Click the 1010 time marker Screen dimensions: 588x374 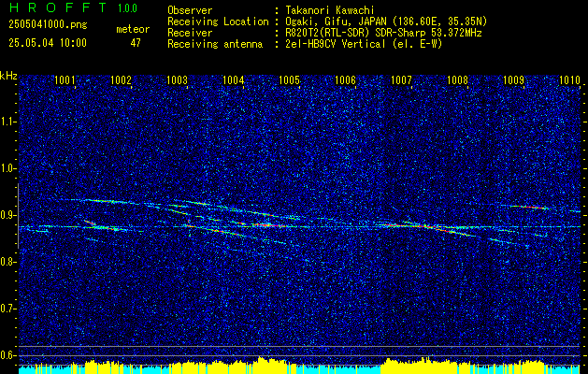[569, 80]
